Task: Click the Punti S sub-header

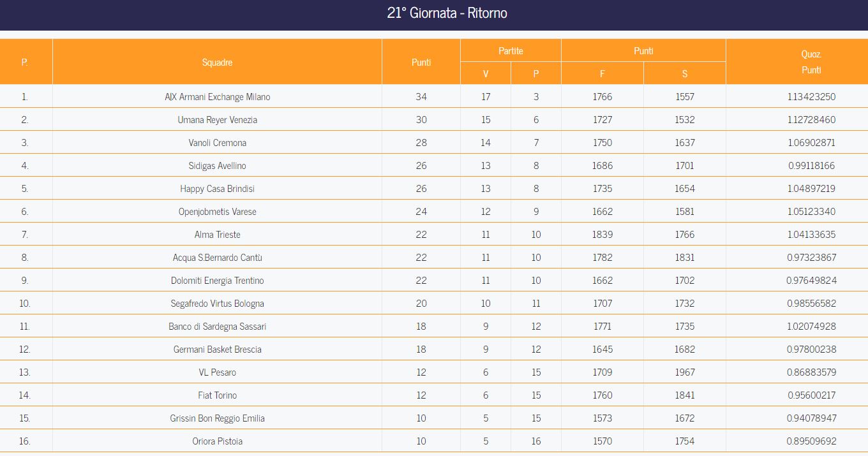Action: [685, 73]
